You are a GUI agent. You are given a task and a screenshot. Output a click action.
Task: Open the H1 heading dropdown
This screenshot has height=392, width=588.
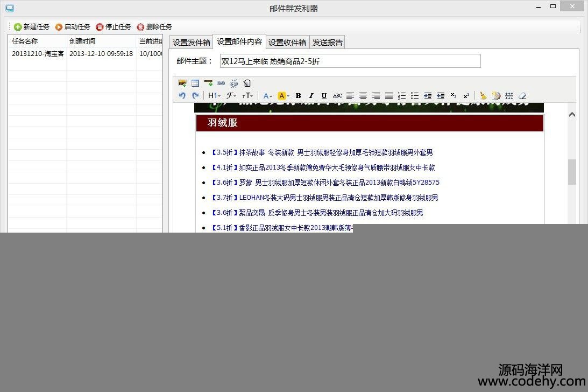(214, 96)
